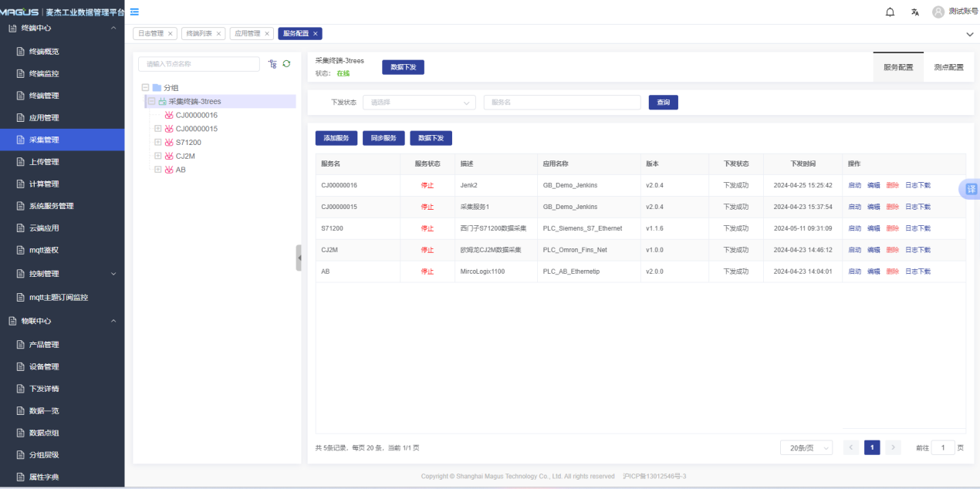Click 日志下载 for service S71200
This screenshot has height=489, width=980.
[917, 228]
